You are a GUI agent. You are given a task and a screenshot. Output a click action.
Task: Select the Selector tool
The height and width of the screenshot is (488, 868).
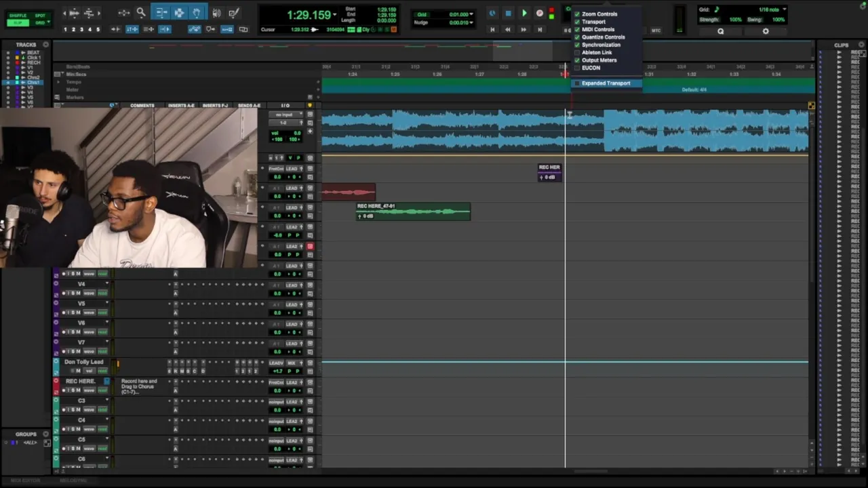[179, 12]
